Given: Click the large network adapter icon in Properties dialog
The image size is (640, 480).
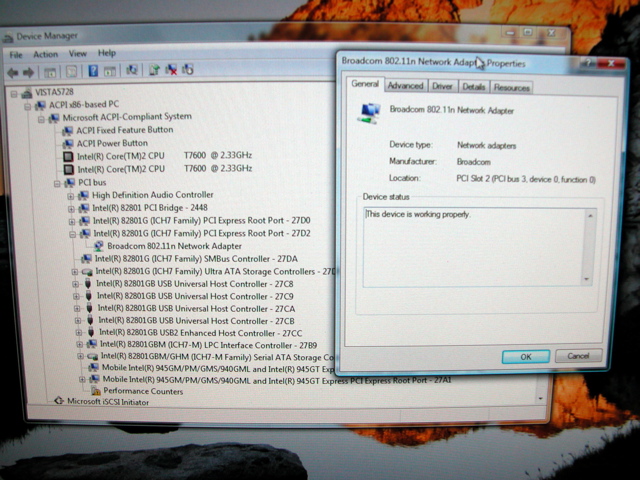Looking at the screenshot, I should (x=369, y=113).
